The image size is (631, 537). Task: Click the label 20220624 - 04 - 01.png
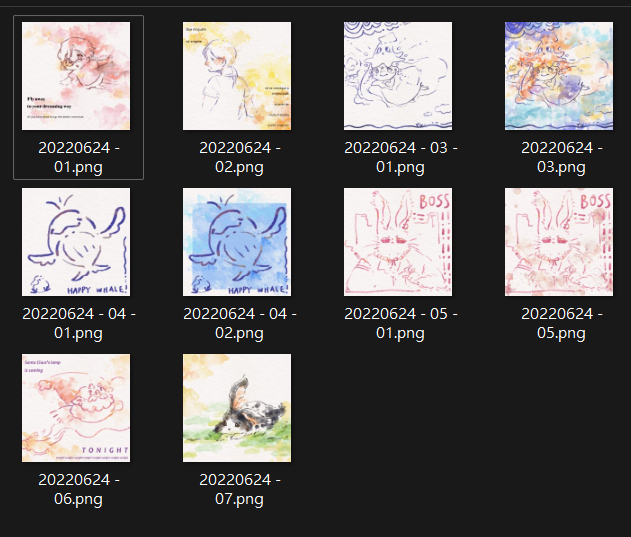(79, 323)
